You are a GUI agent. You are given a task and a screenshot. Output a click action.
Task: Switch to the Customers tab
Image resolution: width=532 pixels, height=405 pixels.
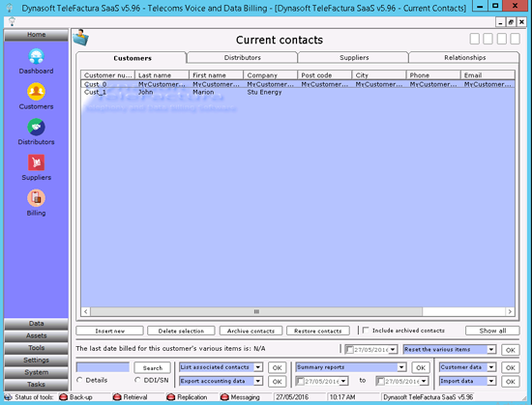pyautogui.click(x=132, y=58)
